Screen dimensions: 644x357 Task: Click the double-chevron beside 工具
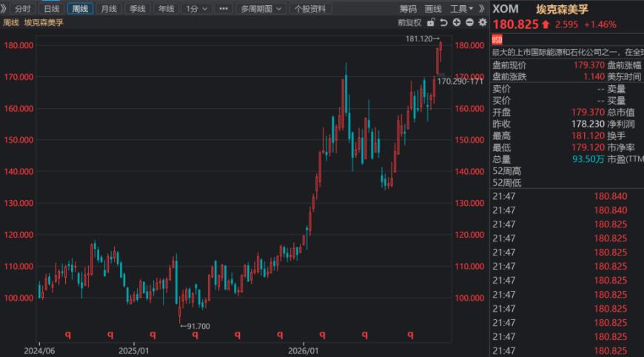click(x=482, y=9)
